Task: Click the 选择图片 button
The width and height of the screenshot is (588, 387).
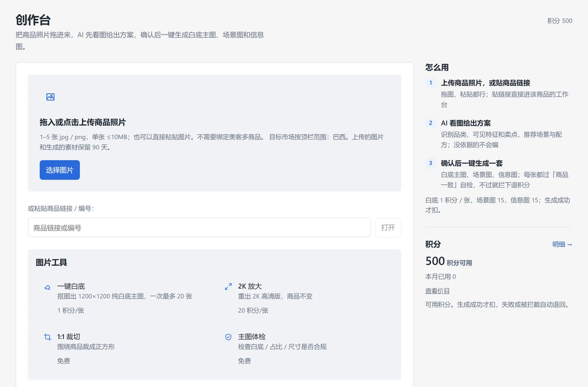Action: 60,170
